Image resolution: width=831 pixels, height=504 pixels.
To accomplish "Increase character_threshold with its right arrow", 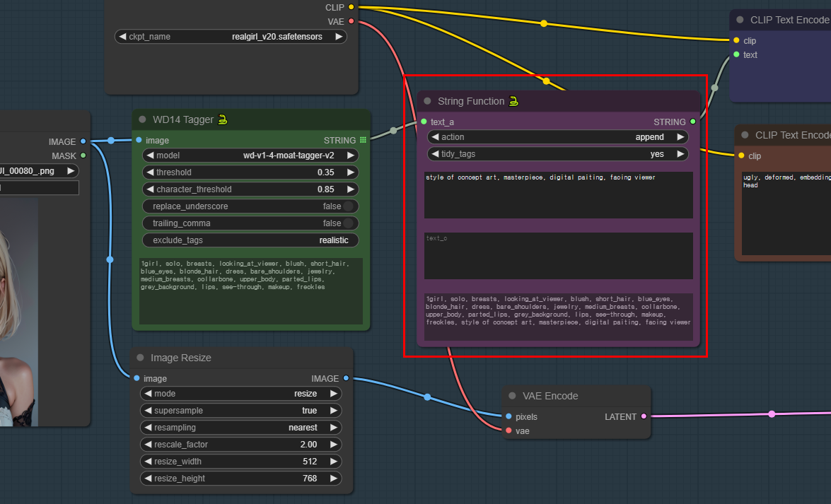I will coord(350,189).
